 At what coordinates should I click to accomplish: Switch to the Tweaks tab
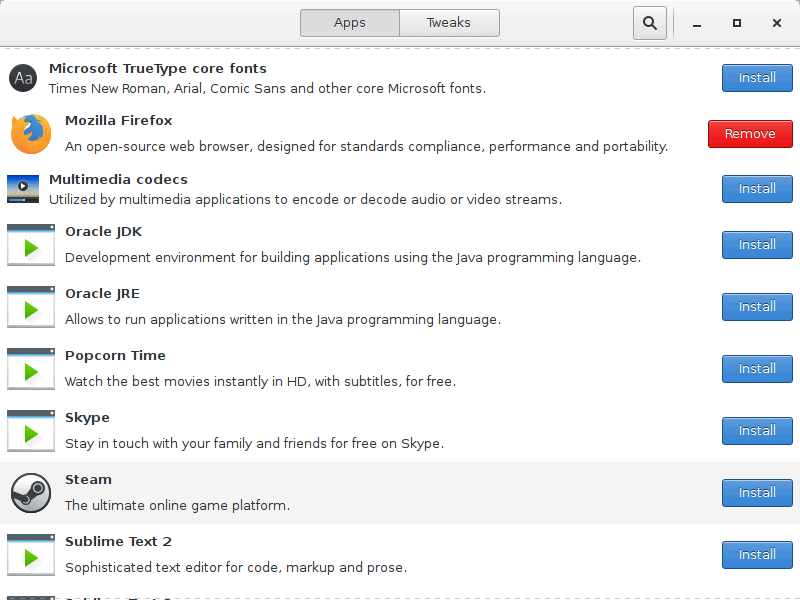coord(449,23)
